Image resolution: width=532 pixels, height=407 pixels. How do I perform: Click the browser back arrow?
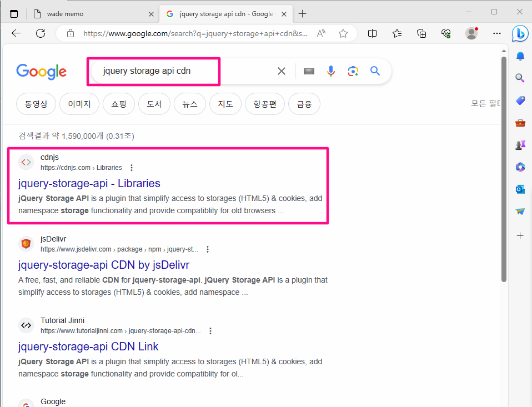16,33
